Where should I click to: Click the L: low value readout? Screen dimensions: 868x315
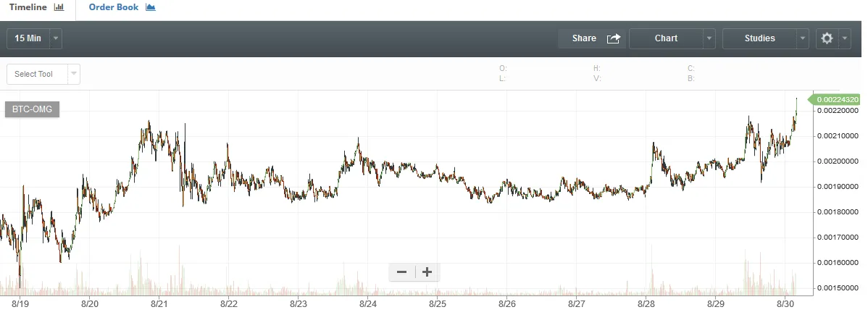tap(502, 79)
